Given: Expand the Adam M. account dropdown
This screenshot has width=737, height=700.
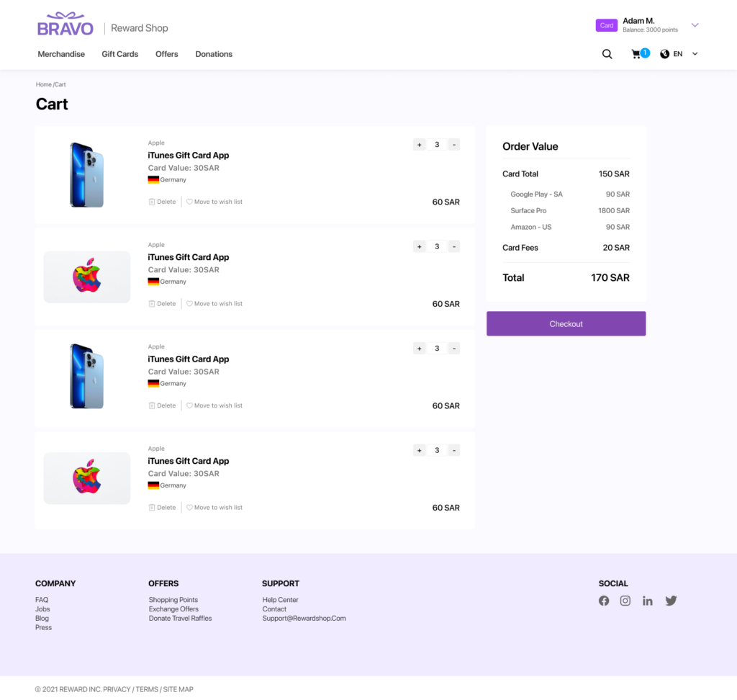Looking at the screenshot, I should tap(695, 25).
